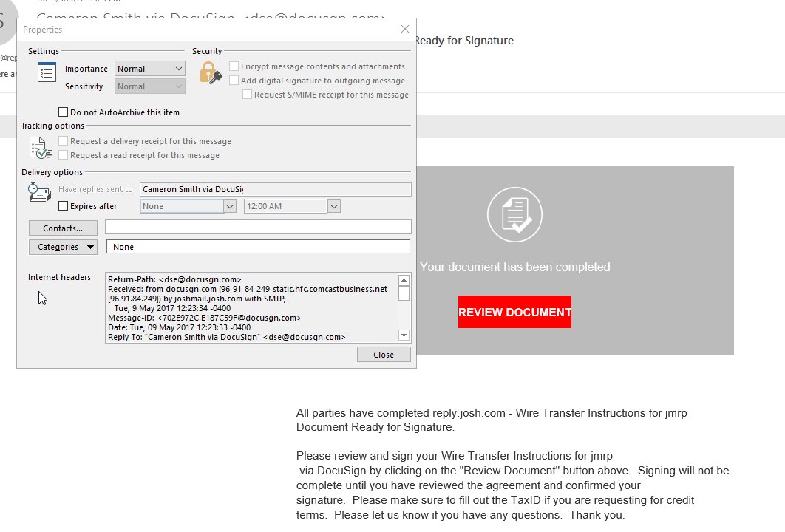Click the Delivery options clock icon
The height and width of the screenshot is (532, 785).
(40, 192)
